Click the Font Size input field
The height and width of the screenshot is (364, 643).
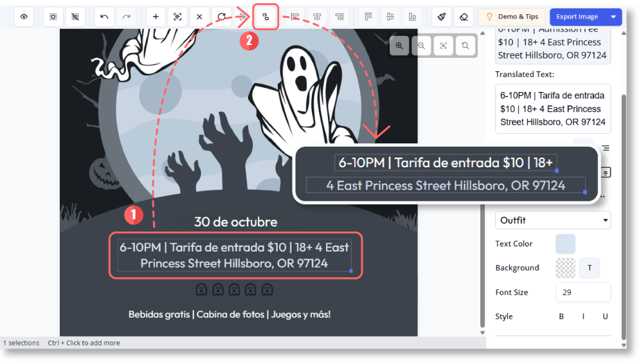tap(583, 292)
